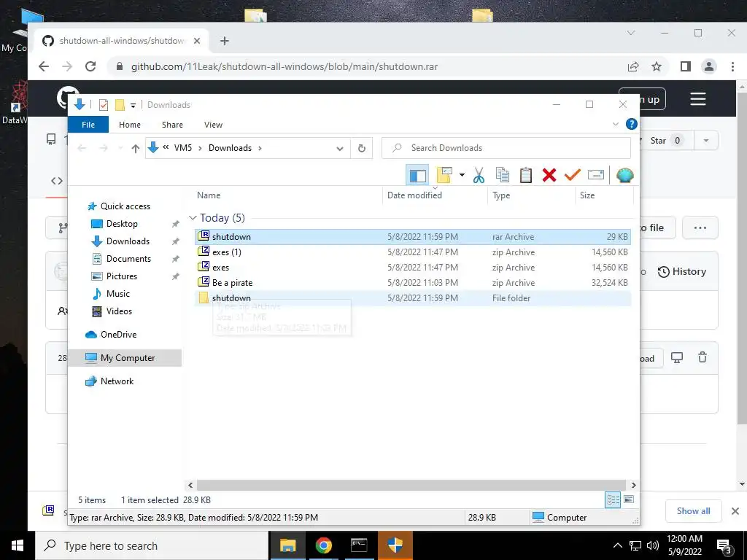The image size is (747, 560).
Task: Click the Explorer refresh button
Action: tap(362, 148)
